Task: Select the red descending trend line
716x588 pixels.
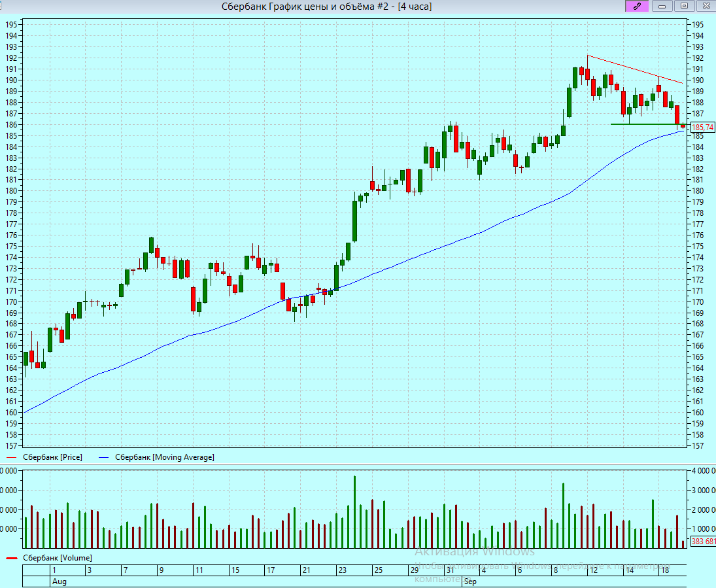Action: [x=635, y=69]
